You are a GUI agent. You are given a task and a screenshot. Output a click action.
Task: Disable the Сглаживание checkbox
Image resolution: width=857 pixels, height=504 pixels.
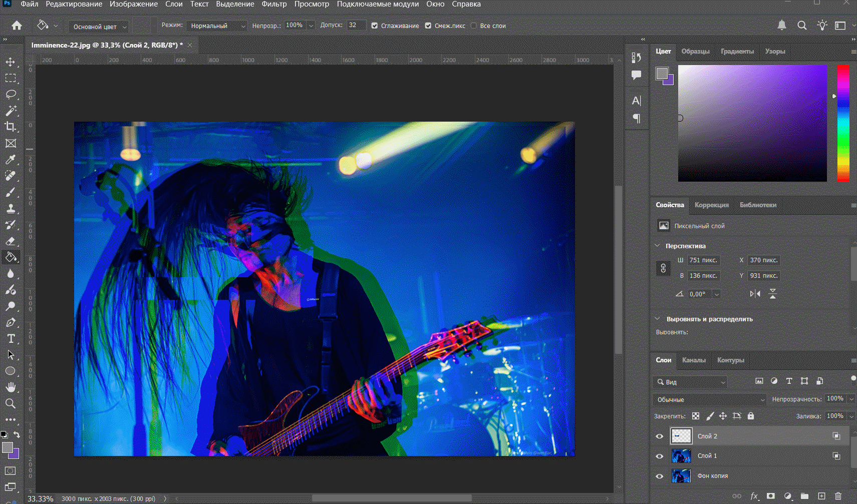click(374, 26)
